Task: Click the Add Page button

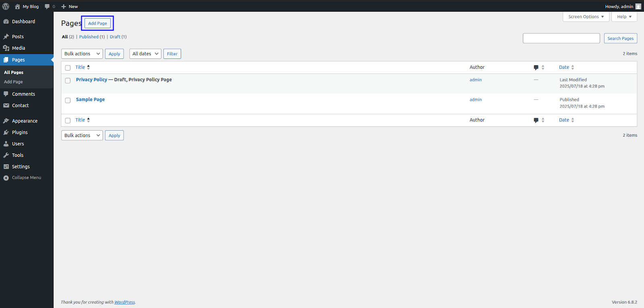Action: click(x=97, y=23)
